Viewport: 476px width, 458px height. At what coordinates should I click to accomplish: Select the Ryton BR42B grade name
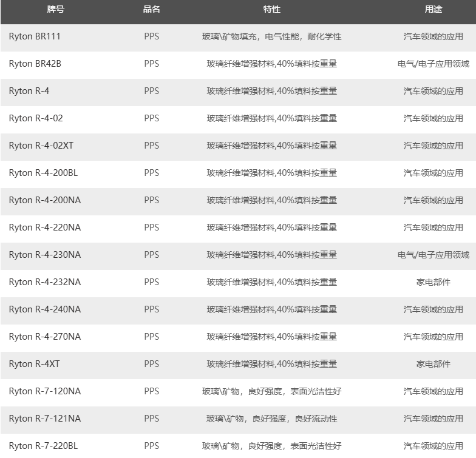pos(35,64)
